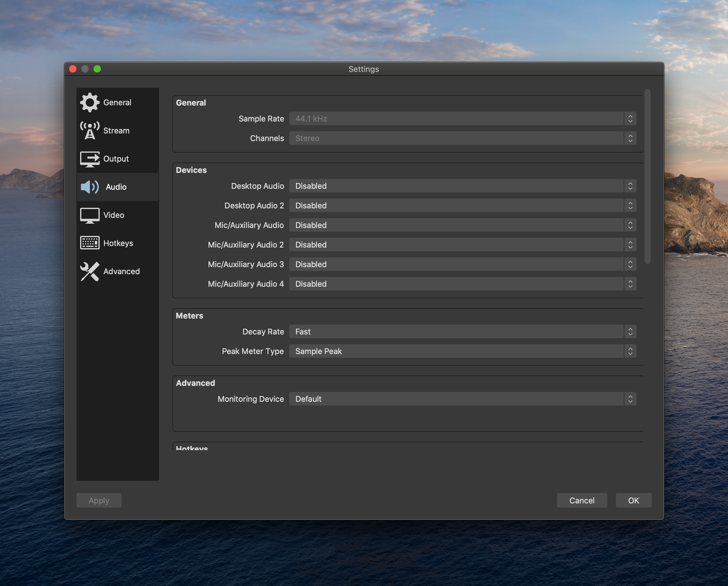Image resolution: width=728 pixels, height=586 pixels.
Task: Enable Desktop Audio 2 device
Action: tap(462, 204)
